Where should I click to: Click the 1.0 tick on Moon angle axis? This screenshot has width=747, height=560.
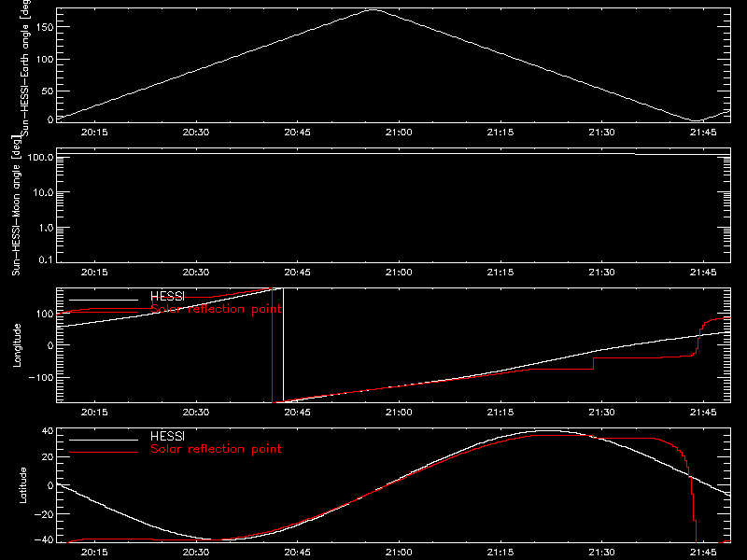(x=46, y=228)
